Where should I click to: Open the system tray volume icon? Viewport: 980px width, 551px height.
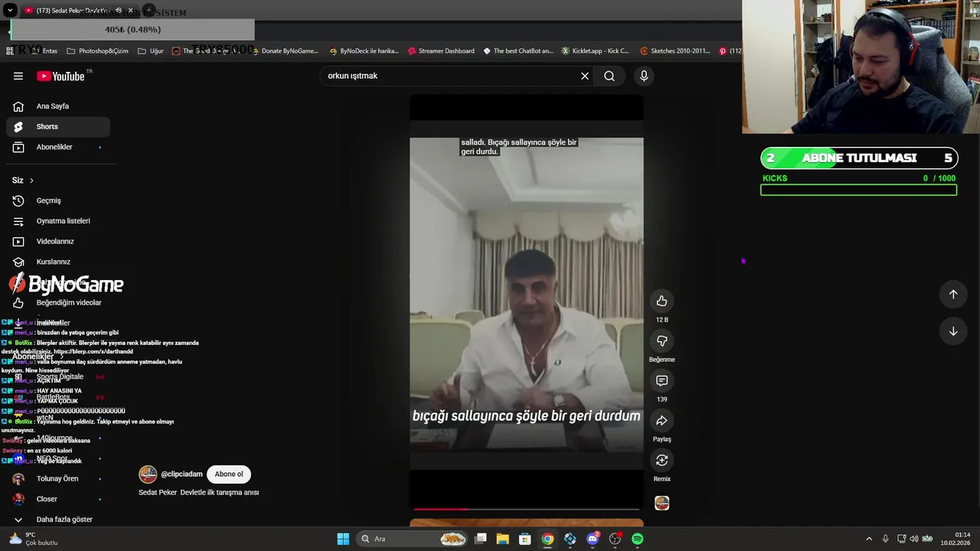tap(914, 539)
